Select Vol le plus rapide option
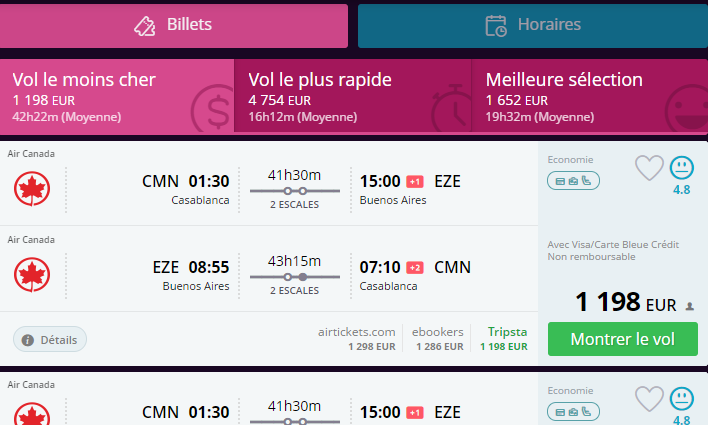Screen dimensions: 708x425 pos(353,97)
